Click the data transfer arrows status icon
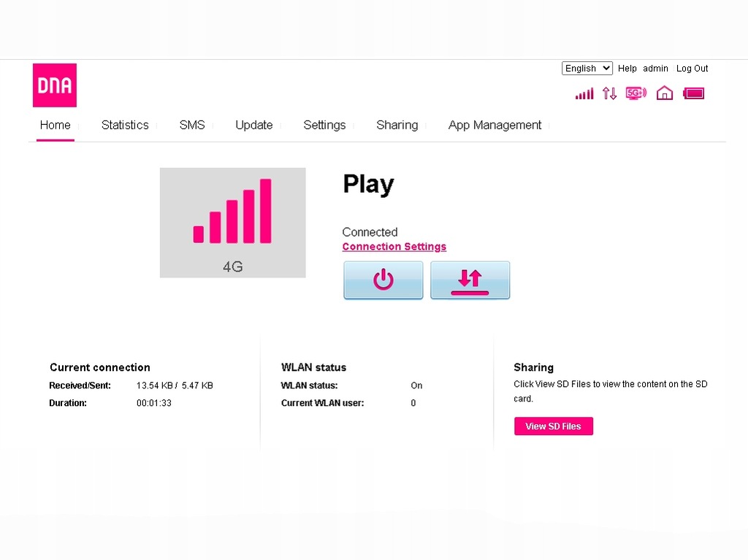This screenshot has height=560, width=748. pos(609,93)
